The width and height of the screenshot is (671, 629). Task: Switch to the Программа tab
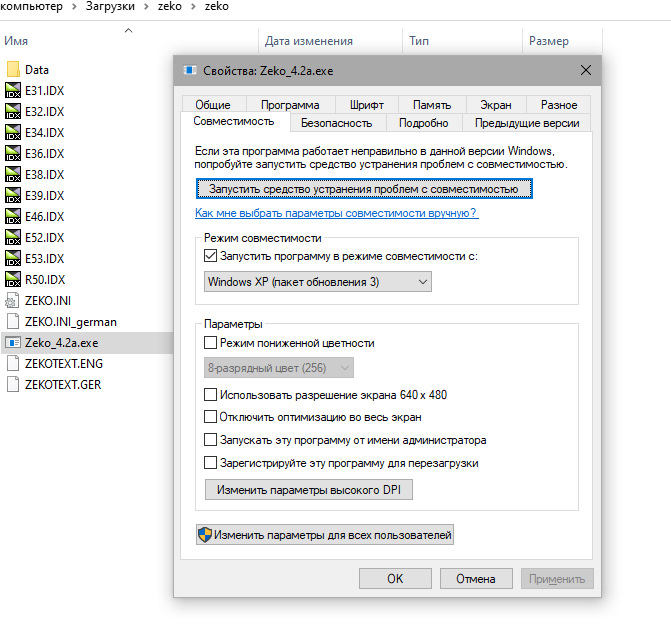tap(290, 105)
